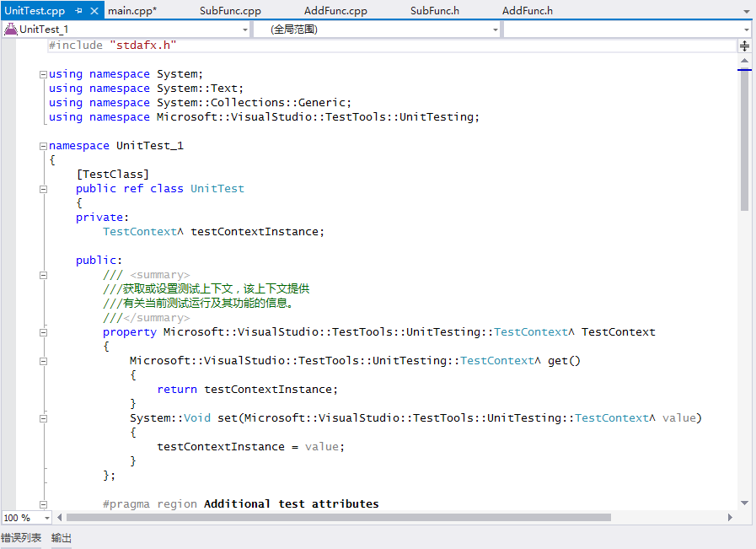Open the 输出 output panel tab
The width and height of the screenshot is (756, 549).
pyautogui.click(x=62, y=538)
